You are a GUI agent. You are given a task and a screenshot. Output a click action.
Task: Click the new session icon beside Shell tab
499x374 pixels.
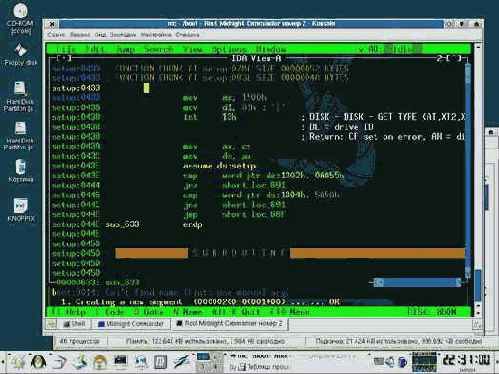tap(51, 324)
